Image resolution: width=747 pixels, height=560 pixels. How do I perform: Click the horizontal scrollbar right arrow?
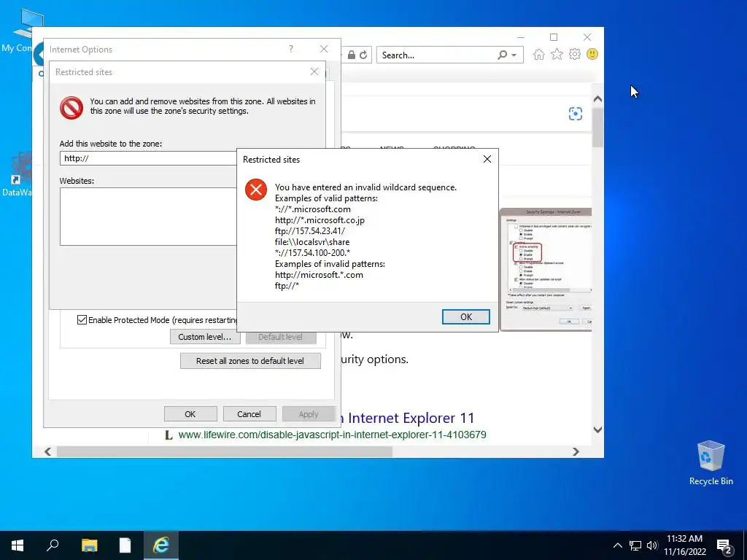[576, 451]
